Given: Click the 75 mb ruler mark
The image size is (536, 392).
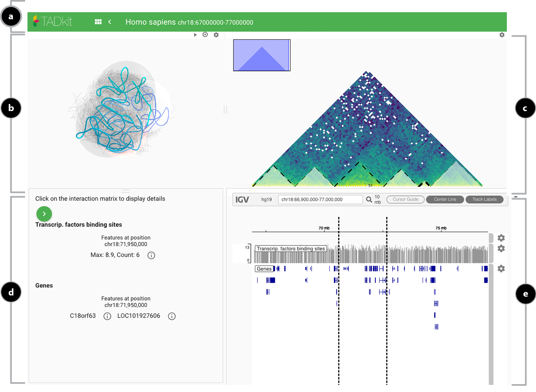Looking at the screenshot, I should tap(441, 228).
